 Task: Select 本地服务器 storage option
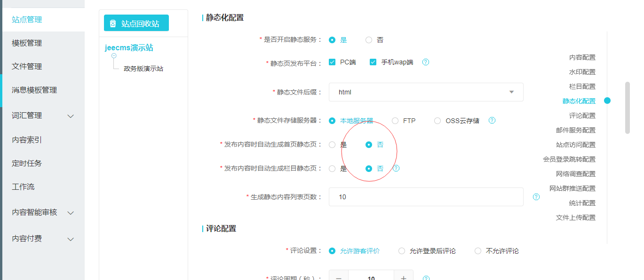coord(332,121)
